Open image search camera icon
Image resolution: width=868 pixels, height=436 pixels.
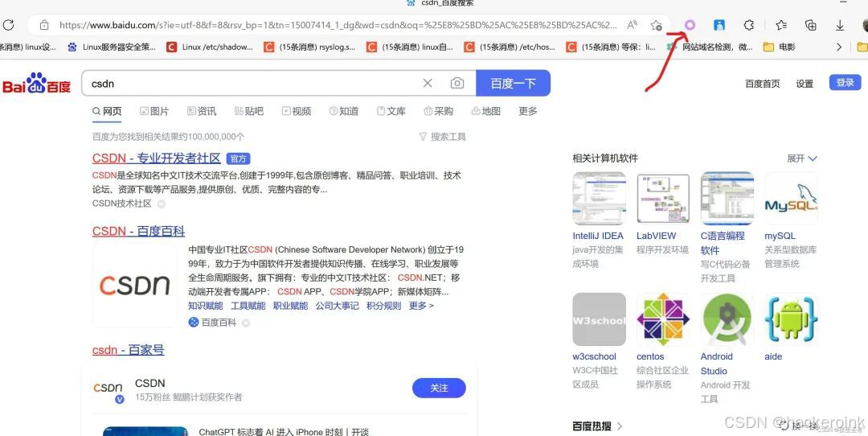457,83
